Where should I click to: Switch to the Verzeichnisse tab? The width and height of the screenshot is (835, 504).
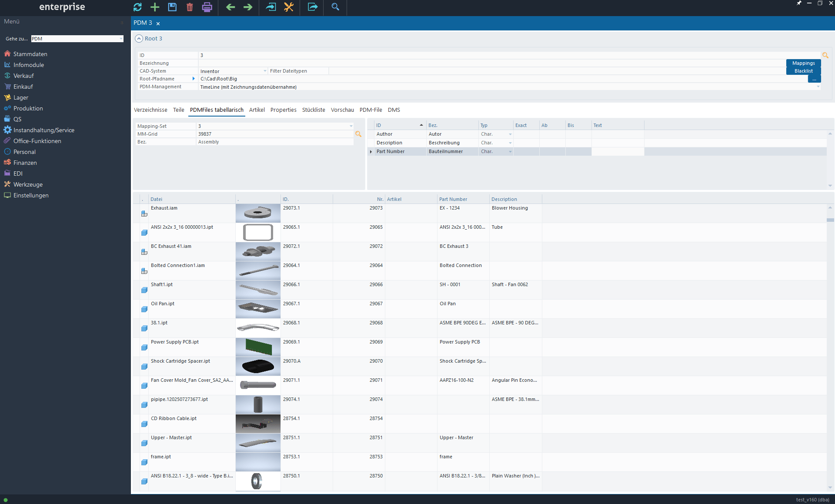pyautogui.click(x=150, y=110)
